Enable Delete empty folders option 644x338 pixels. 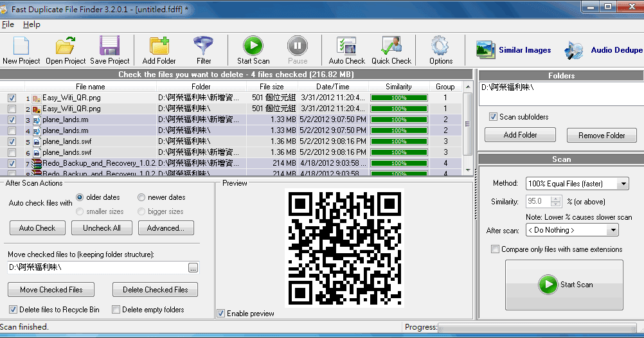[116, 310]
